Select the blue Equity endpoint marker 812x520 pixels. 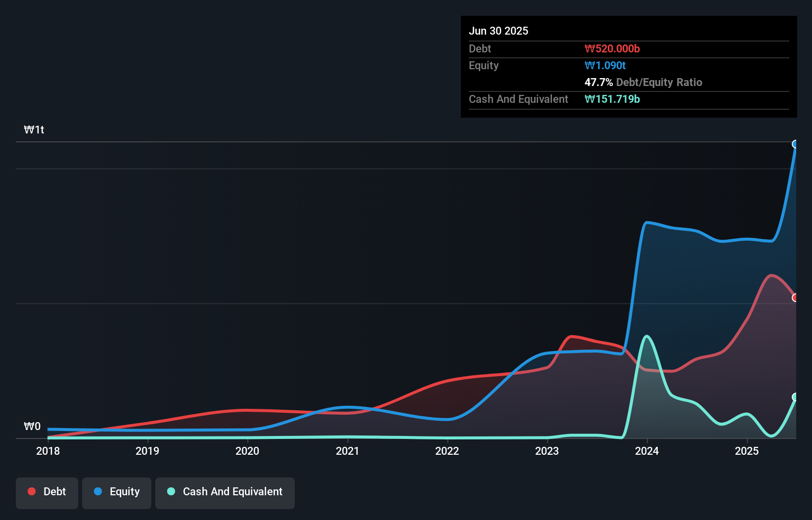point(795,144)
